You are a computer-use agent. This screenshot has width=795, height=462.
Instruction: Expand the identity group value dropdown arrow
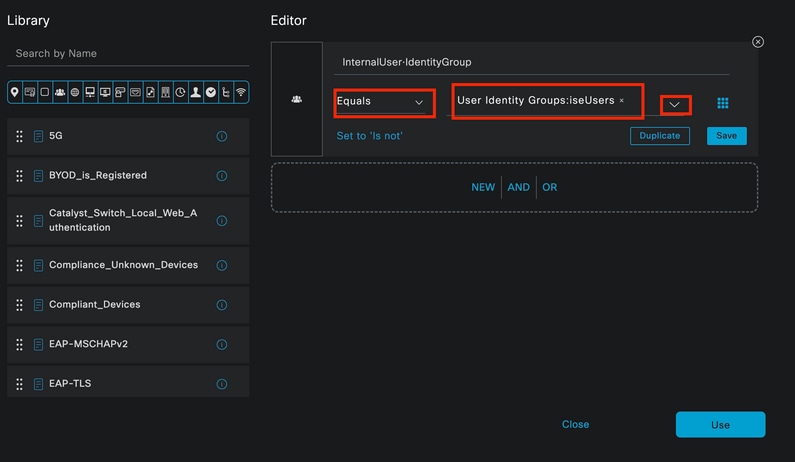point(675,104)
